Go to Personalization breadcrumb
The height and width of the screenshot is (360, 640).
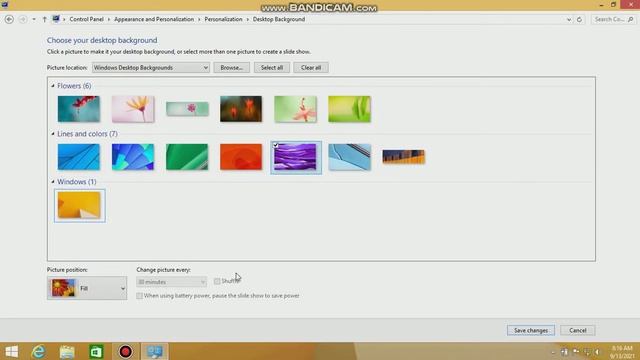click(223, 19)
